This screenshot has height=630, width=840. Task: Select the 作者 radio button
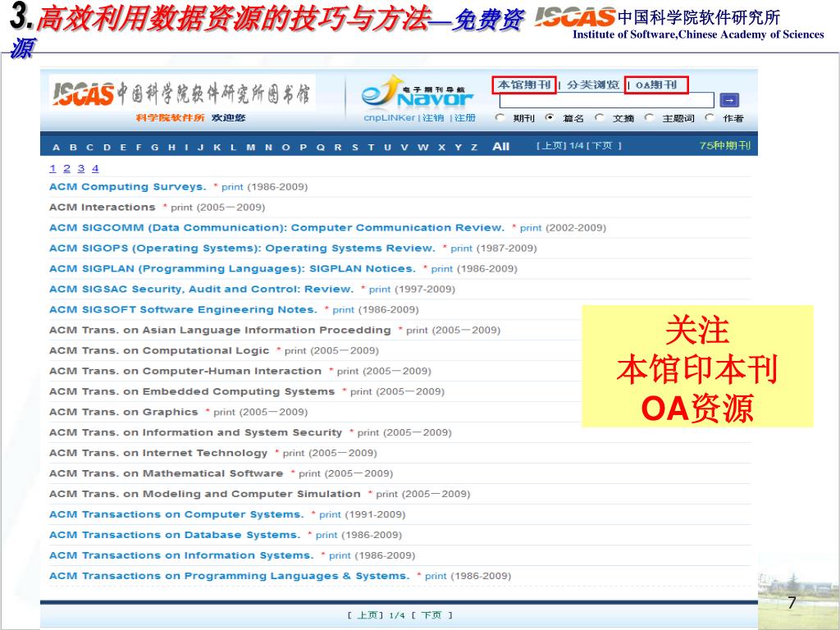pyautogui.click(x=710, y=117)
